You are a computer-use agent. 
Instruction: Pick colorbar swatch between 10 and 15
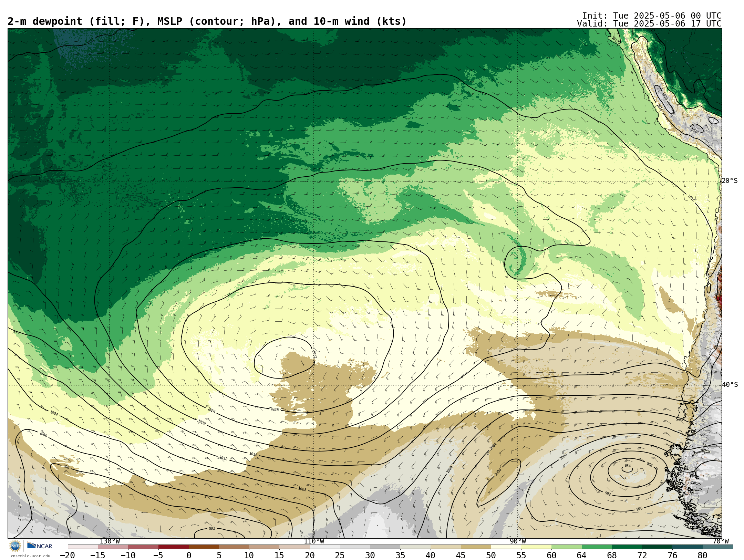pyautogui.click(x=264, y=547)
